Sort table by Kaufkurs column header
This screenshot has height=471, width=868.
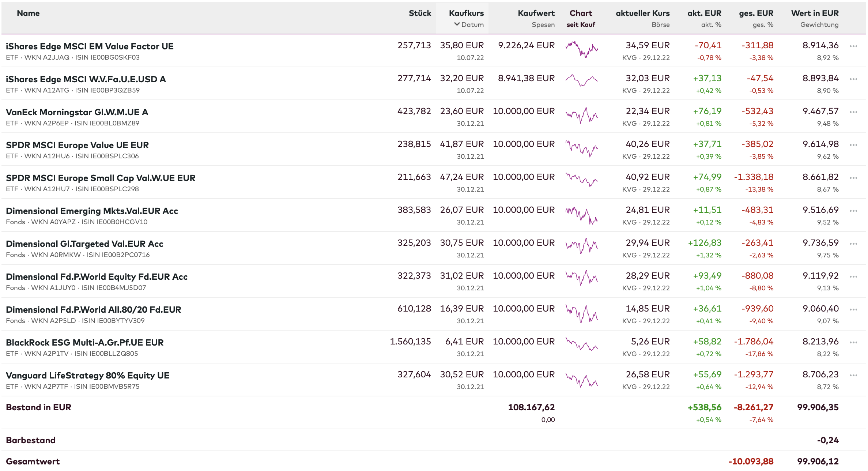(x=466, y=13)
